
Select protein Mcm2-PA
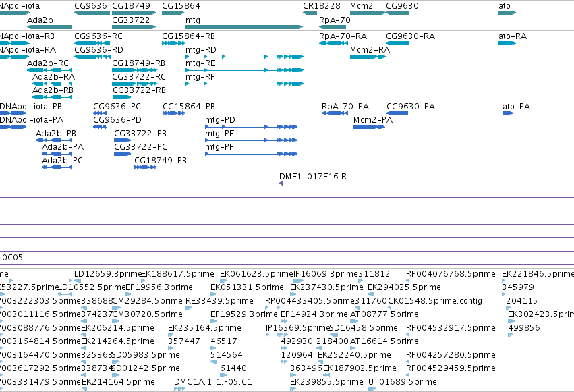coord(369,127)
